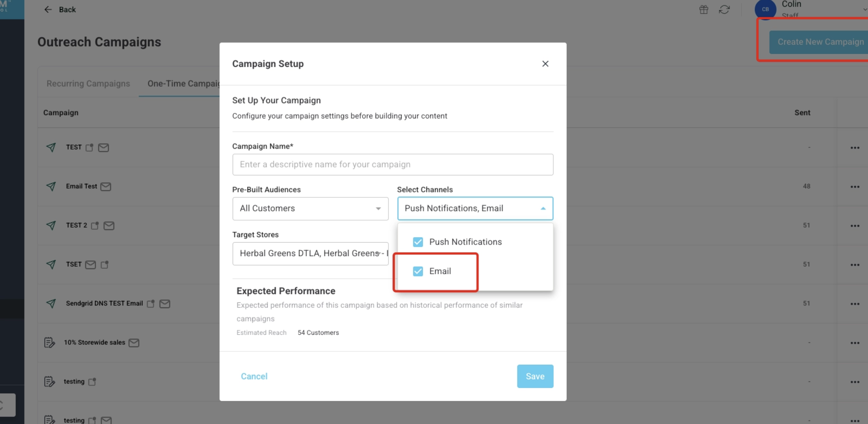Switch to Recurring Campaigns tab

[x=88, y=84]
